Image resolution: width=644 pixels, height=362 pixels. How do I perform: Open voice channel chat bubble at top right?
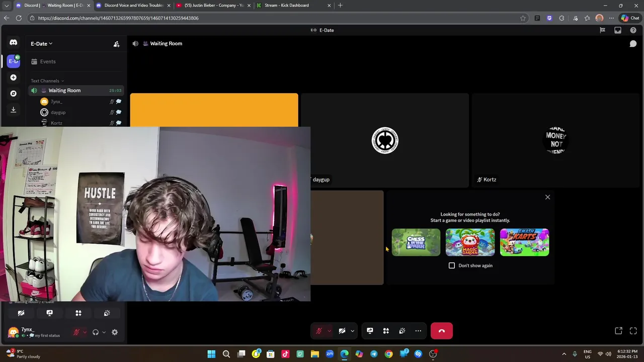[x=633, y=44]
